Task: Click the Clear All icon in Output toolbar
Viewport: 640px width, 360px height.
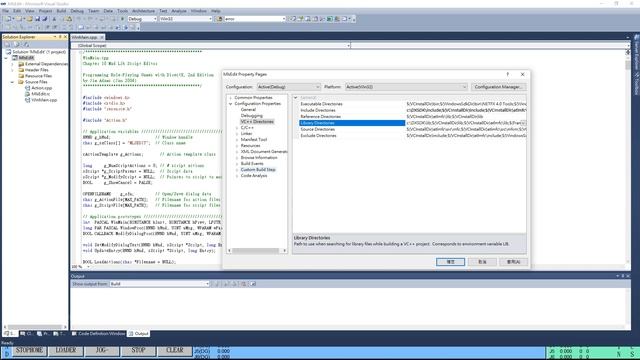Action: [x=244, y=284]
